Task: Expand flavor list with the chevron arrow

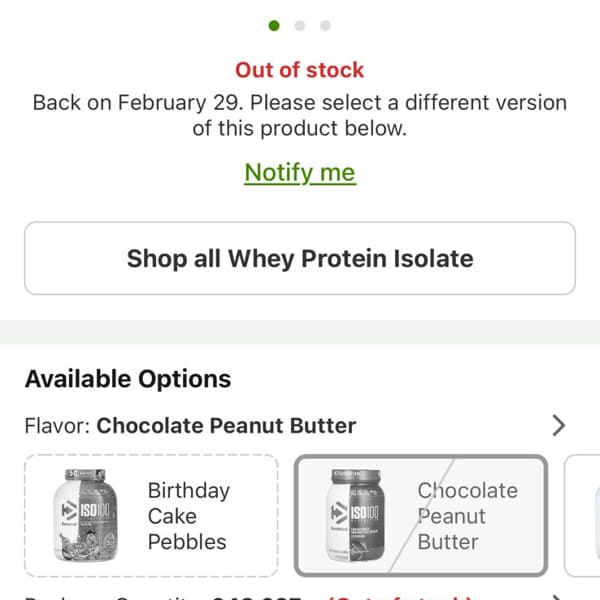Action: [x=559, y=426]
